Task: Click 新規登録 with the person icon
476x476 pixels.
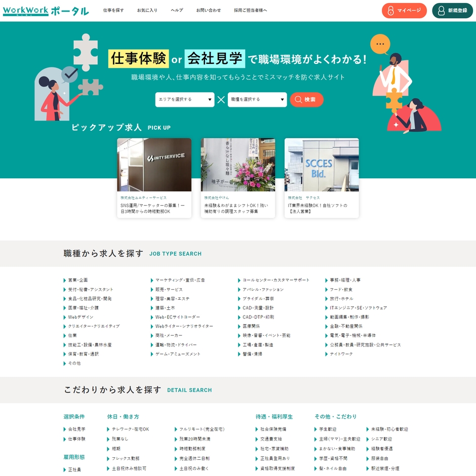Action: [x=452, y=11]
